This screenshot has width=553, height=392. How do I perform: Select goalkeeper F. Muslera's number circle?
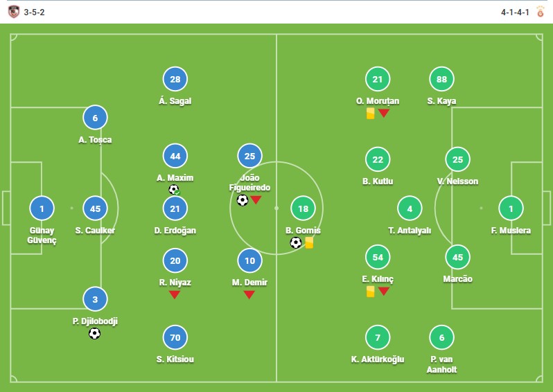[x=511, y=208]
